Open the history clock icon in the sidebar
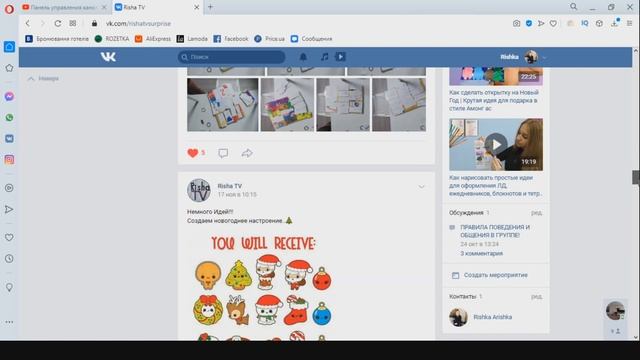Screen dimensions: 640x360 click(x=9, y=258)
